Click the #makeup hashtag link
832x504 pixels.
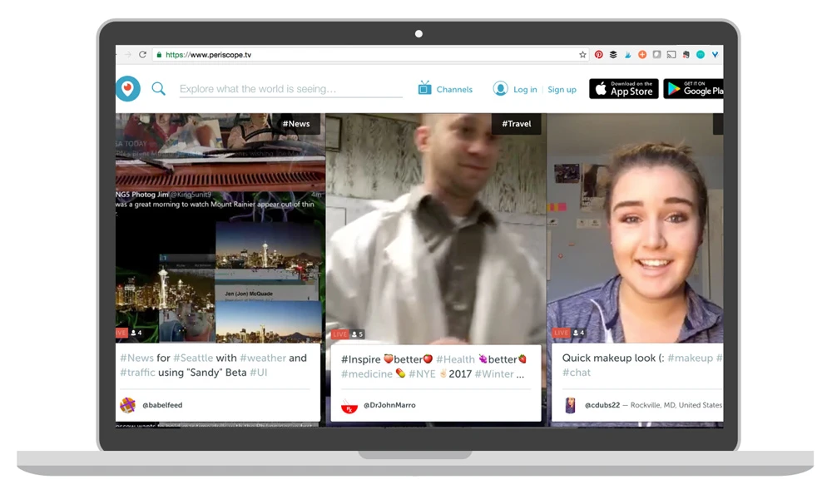tap(690, 358)
